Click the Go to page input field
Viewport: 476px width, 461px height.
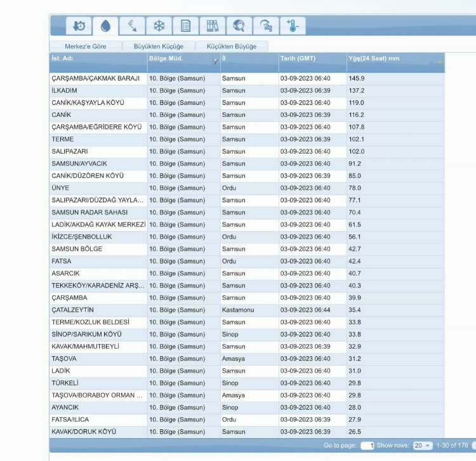[x=367, y=446]
